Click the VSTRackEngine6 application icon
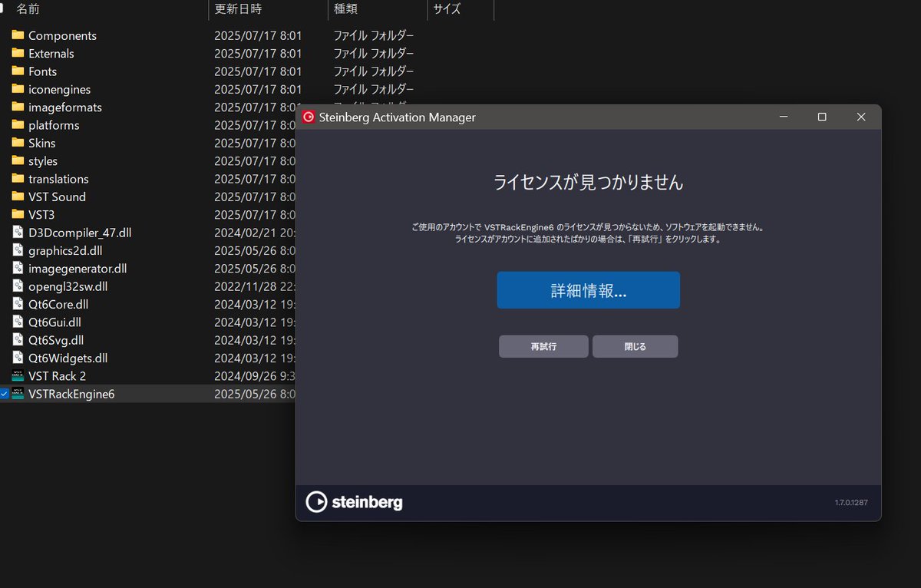This screenshot has height=588, width=921. click(x=18, y=394)
